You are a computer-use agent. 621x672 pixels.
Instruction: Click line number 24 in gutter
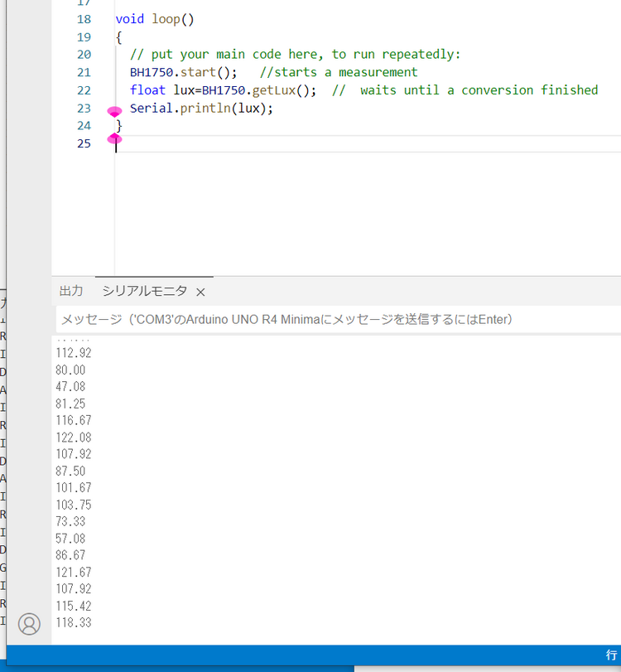[x=84, y=126]
